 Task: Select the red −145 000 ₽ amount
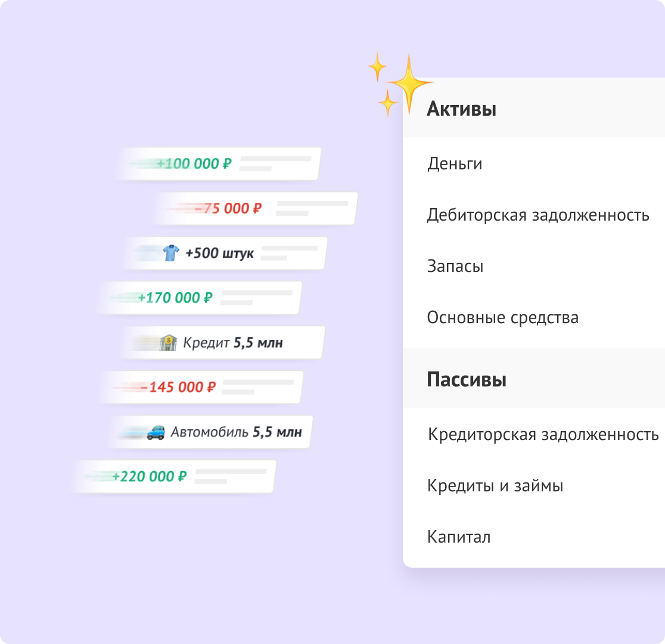[x=177, y=386]
